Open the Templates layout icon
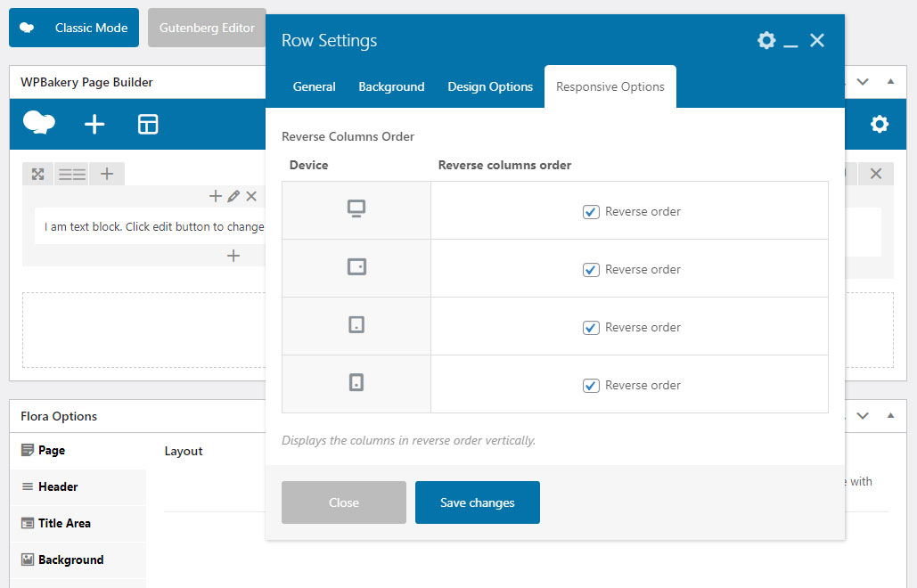The height and width of the screenshot is (588, 917). pos(148,125)
